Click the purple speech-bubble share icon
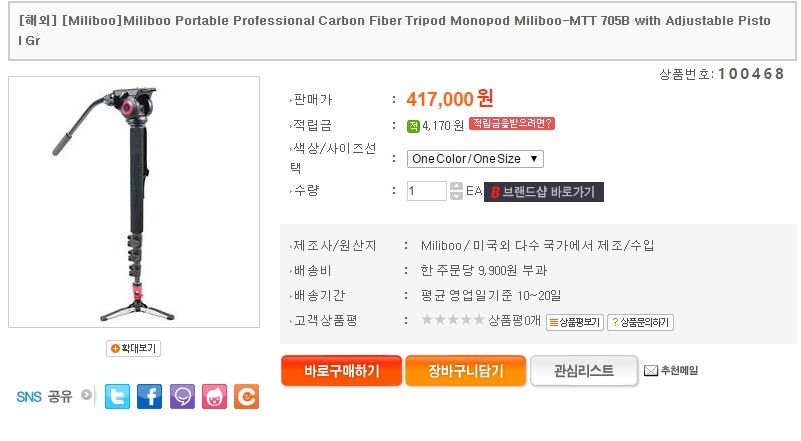The image size is (801, 441). coord(182,396)
